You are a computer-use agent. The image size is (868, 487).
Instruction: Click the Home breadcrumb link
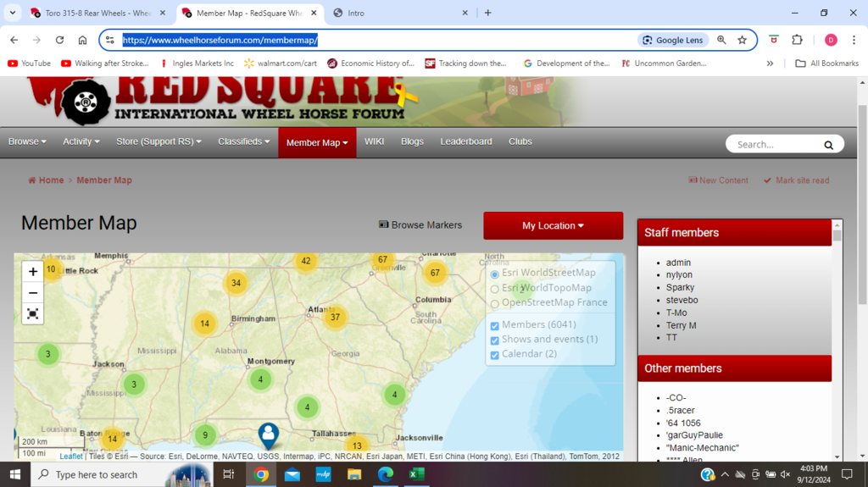46,180
